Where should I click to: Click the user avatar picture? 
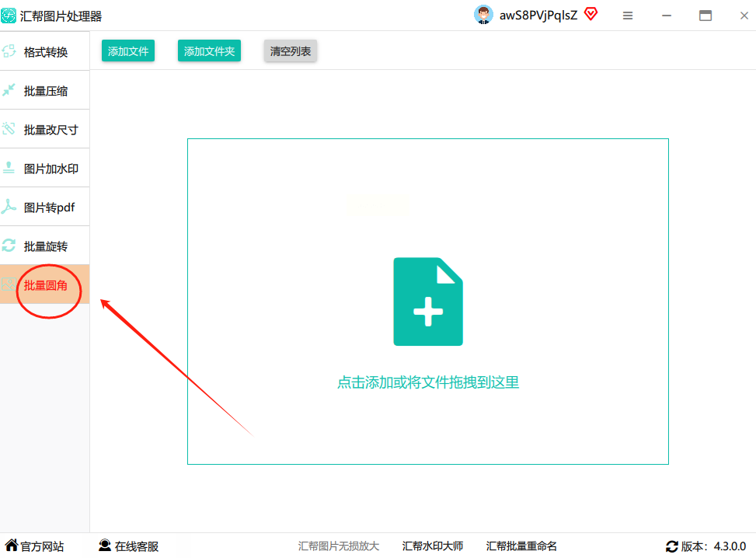click(x=483, y=15)
